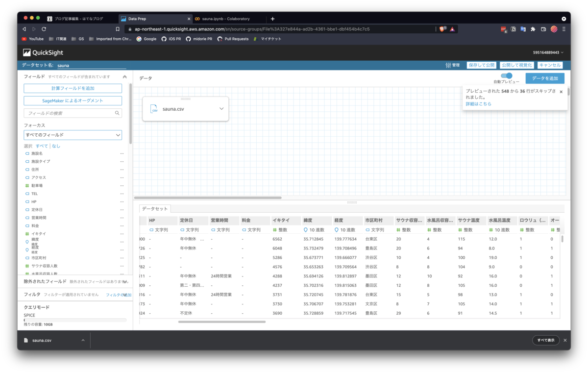Open the フォーカス field dropdown

[x=73, y=135]
